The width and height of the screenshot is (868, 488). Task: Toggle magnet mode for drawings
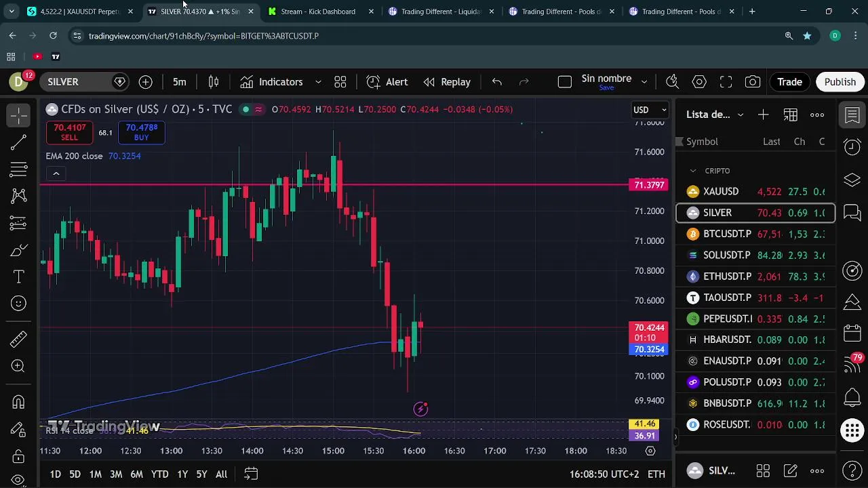[18, 402]
